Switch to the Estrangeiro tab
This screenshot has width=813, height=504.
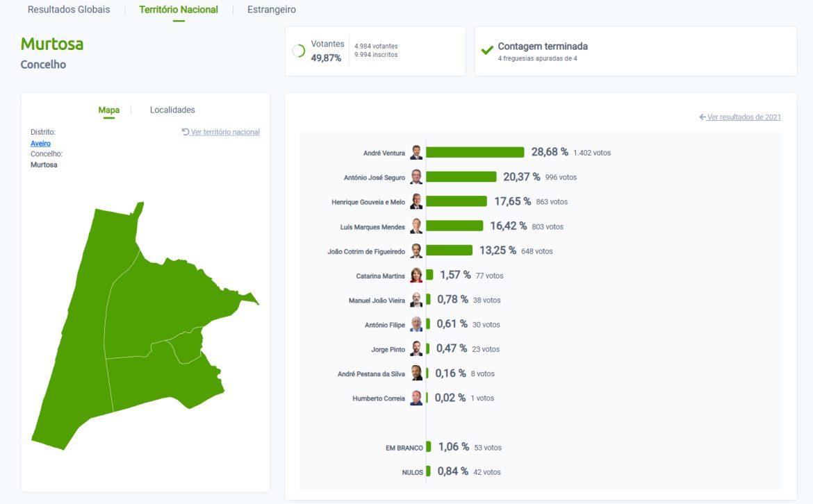pos(271,10)
